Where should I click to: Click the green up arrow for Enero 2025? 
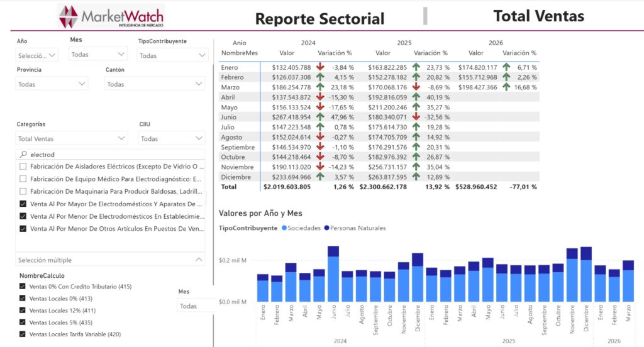tap(416, 67)
